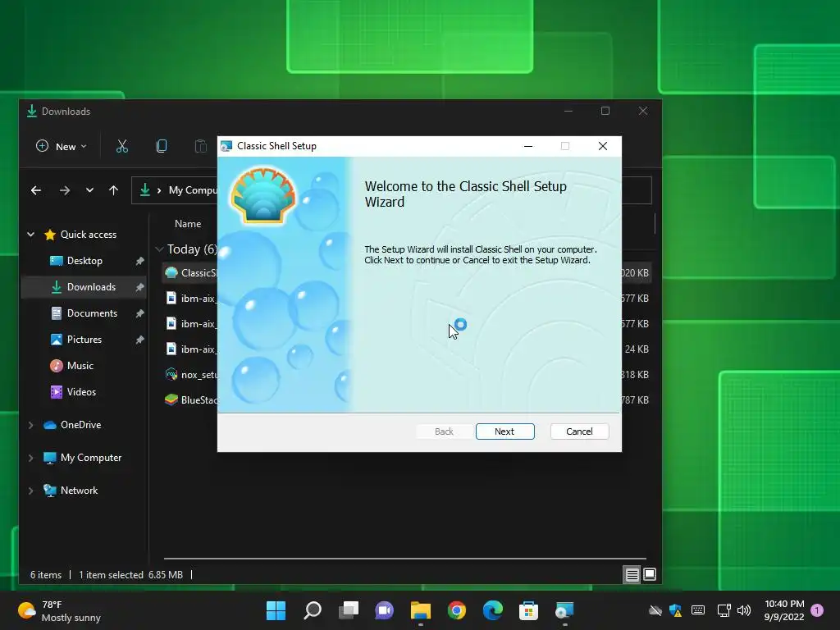Viewport: 840px width, 630px height.
Task: Open the weather widget
Action: pyautogui.click(x=59, y=610)
